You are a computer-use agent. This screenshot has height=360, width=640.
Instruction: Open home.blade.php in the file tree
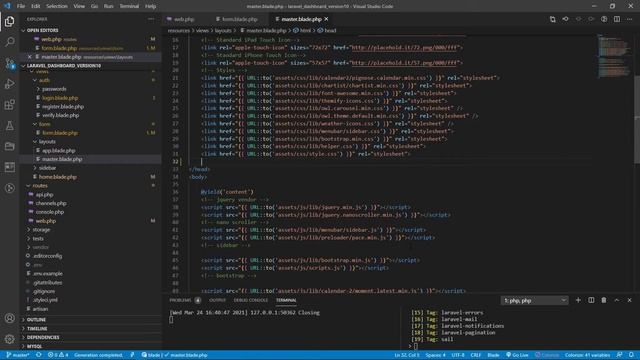[58, 177]
